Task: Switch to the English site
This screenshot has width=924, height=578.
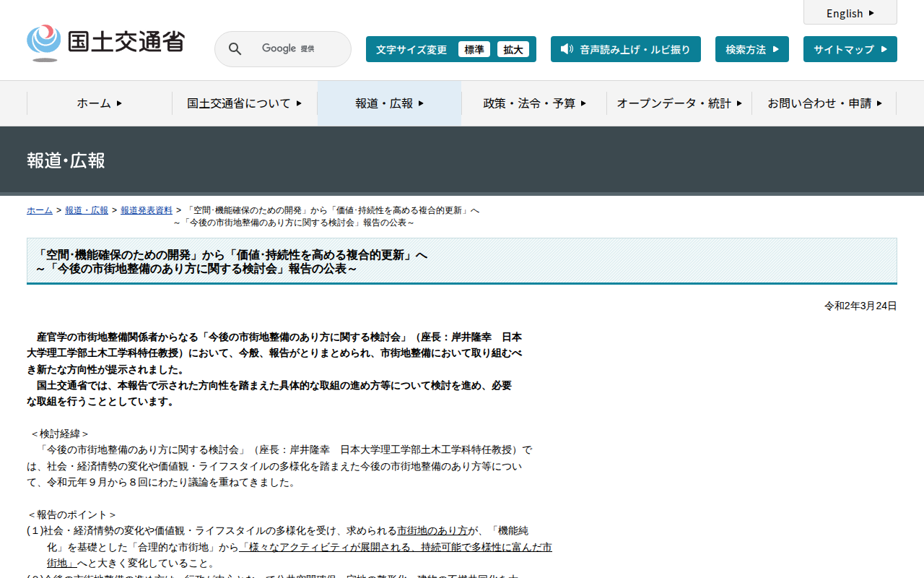Action: pos(850,13)
